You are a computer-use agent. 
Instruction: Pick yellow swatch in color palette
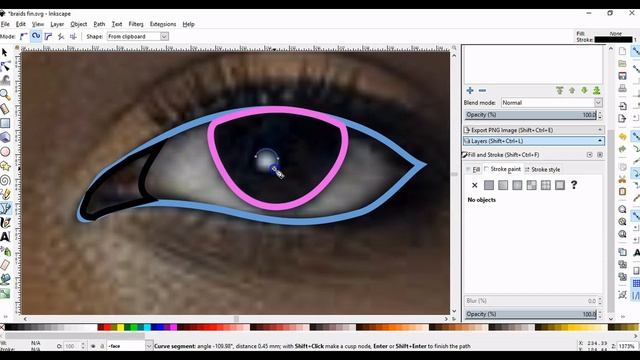[x=120, y=327]
